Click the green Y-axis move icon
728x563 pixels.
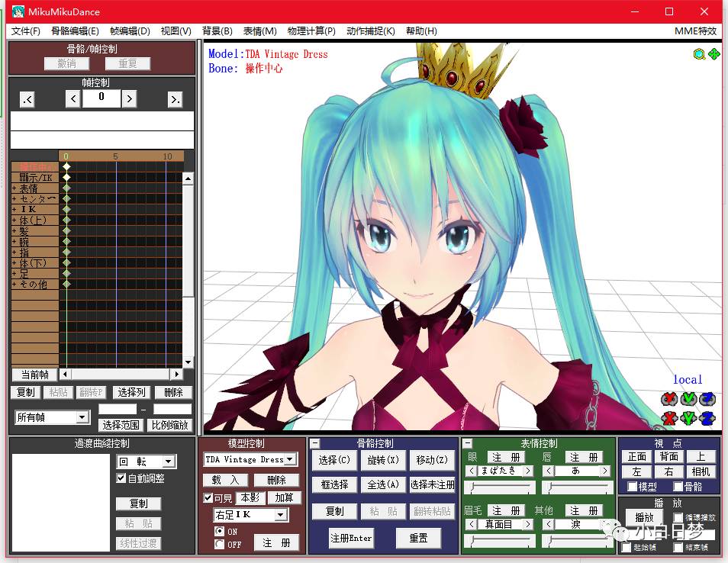click(x=688, y=418)
